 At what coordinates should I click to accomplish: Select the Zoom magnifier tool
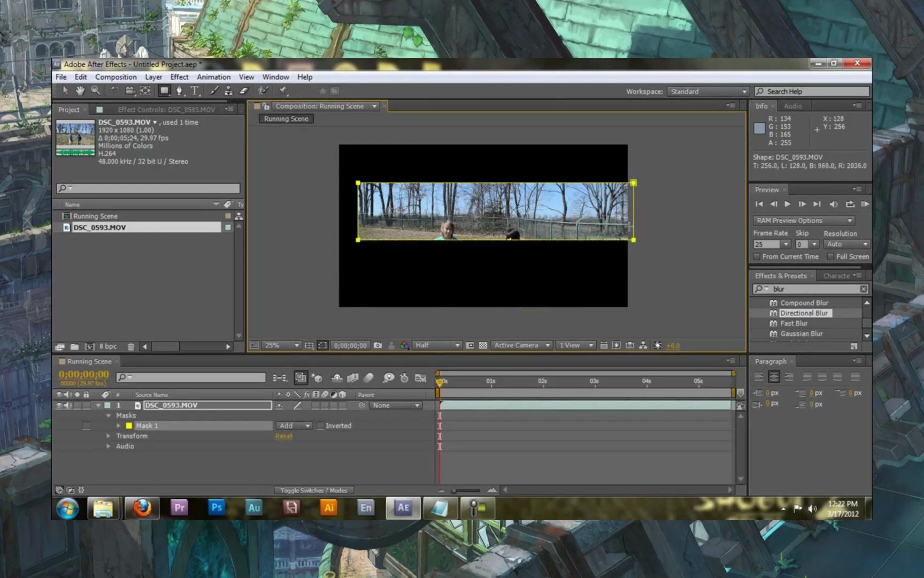pos(95,91)
